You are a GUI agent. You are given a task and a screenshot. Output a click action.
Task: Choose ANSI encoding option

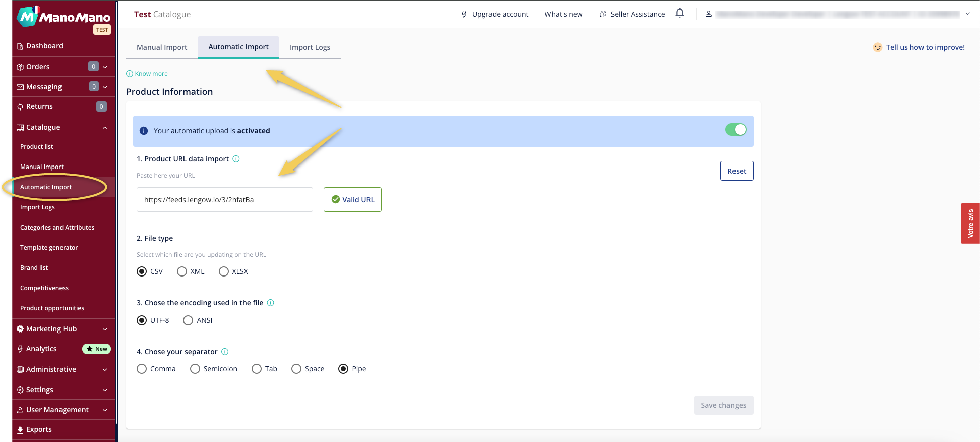point(188,320)
